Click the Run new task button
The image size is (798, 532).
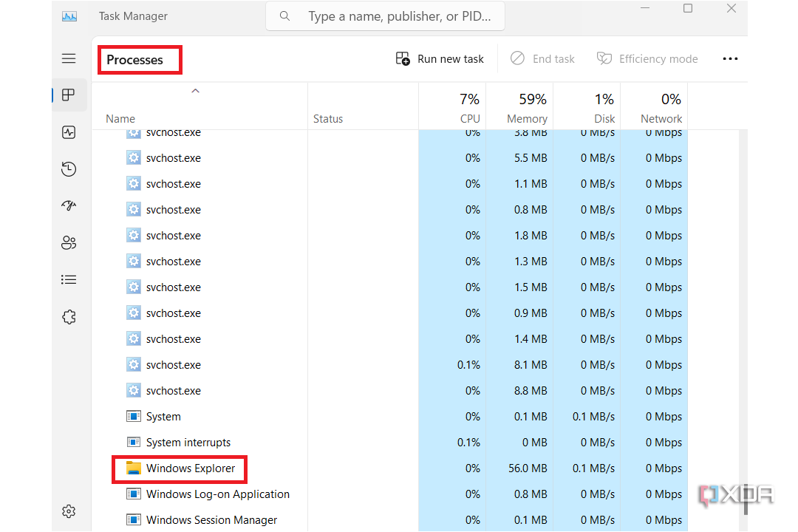pyautogui.click(x=440, y=59)
